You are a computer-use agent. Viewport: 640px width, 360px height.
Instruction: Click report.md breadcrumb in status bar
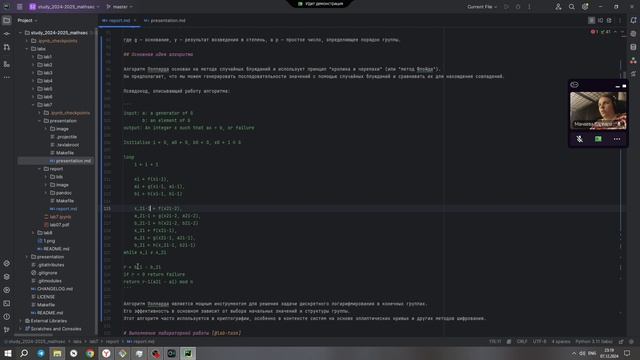140,341
